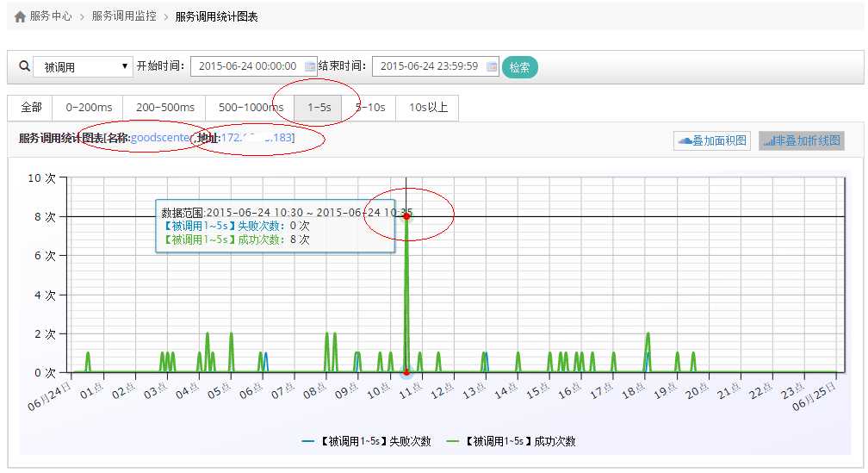The image size is (868, 473).
Task: Switch to 叠加面积图 stacked area chart
Action: [x=712, y=140]
